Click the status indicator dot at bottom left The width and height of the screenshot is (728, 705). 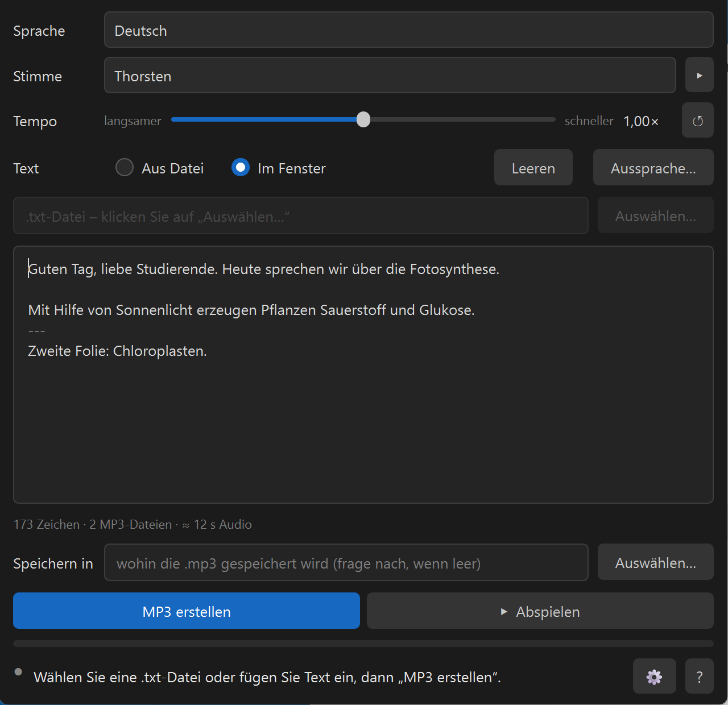(18, 672)
